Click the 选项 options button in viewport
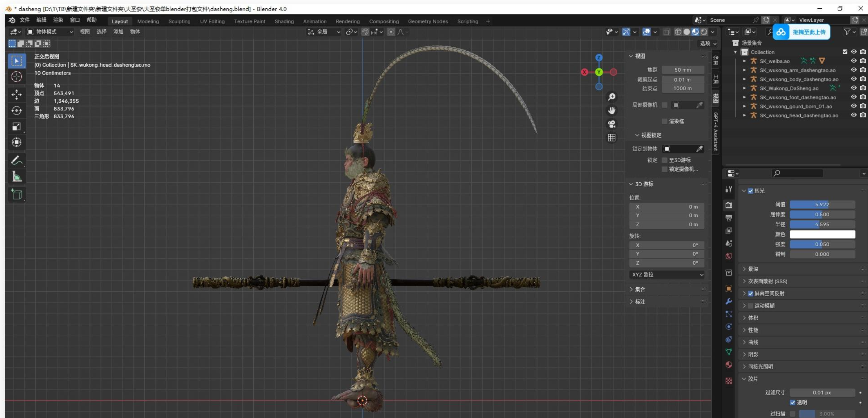The width and height of the screenshot is (868, 418). tap(708, 43)
